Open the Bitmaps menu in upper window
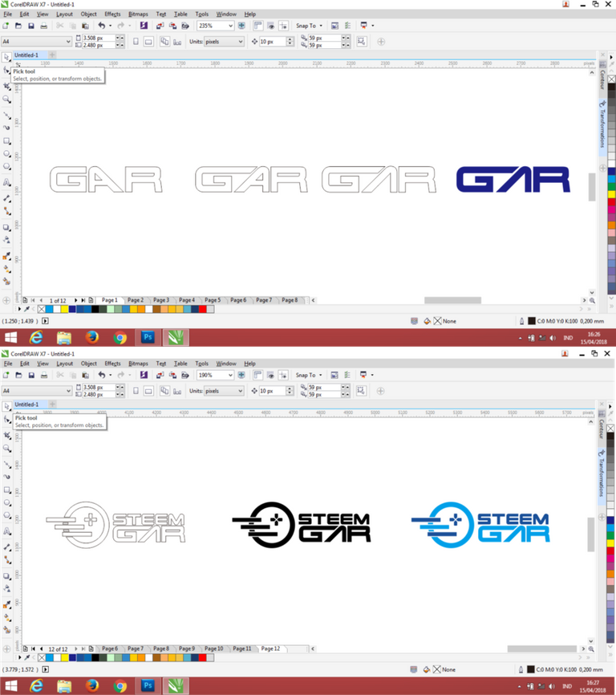This screenshot has height=695, width=616. [x=138, y=14]
